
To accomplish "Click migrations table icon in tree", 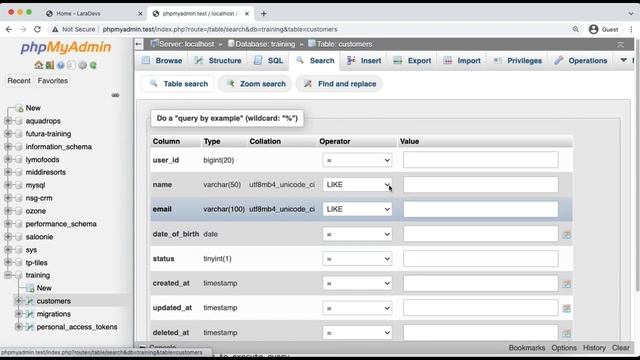I will tap(30, 314).
